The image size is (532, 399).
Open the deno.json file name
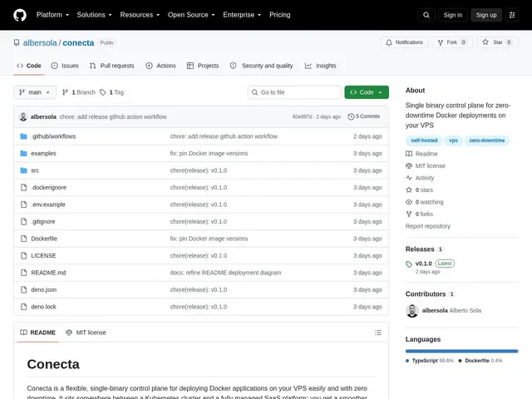44,290
